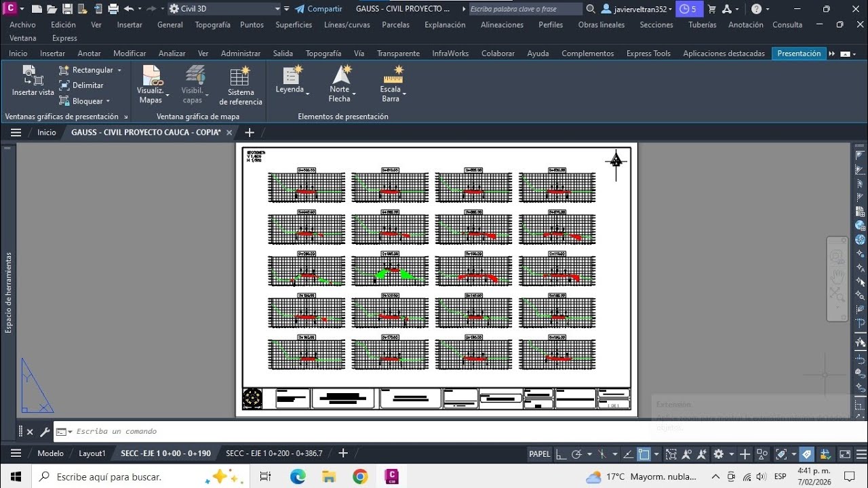Click the clean screen icon in status bar
868x488 pixels.
coord(845,454)
